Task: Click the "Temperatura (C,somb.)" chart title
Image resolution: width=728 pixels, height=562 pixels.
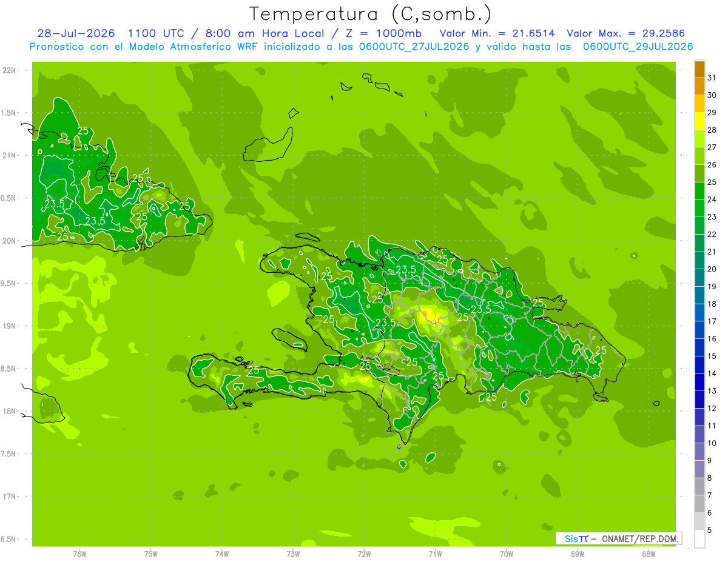Action: (x=369, y=14)
